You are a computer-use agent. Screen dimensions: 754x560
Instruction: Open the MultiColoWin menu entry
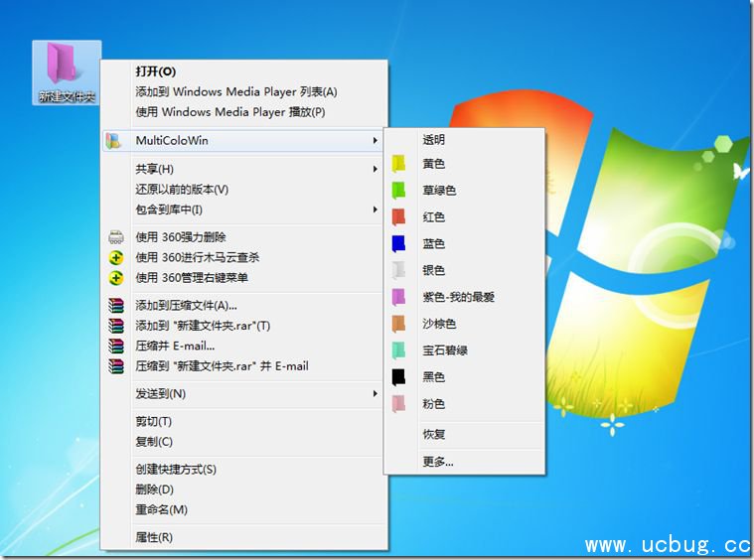click(x=242, y=140)
